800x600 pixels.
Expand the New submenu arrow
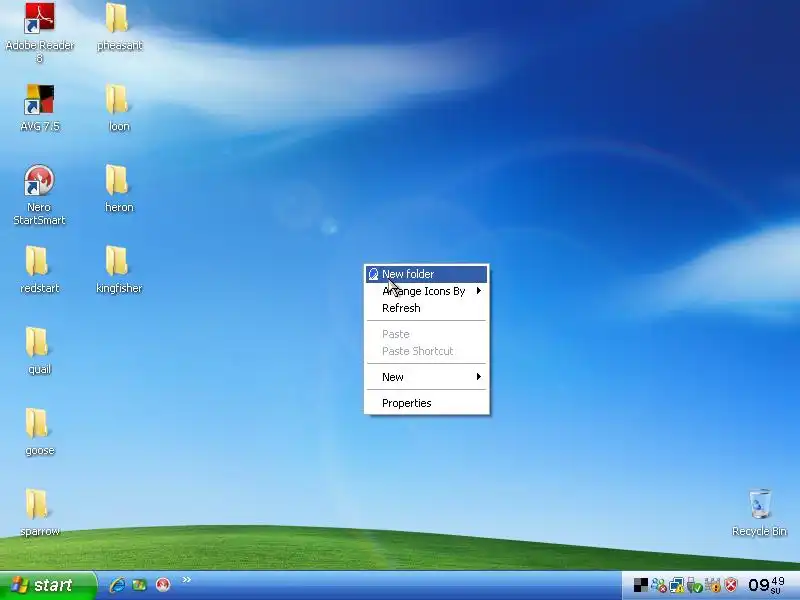tap(479, 377)
